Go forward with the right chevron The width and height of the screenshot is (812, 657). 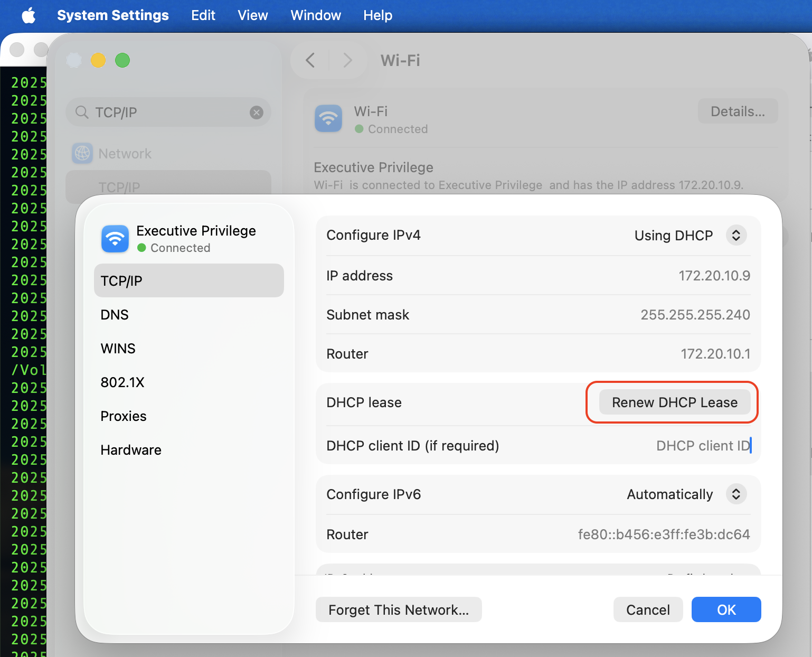pyautogui.click(x=347, y=60)
